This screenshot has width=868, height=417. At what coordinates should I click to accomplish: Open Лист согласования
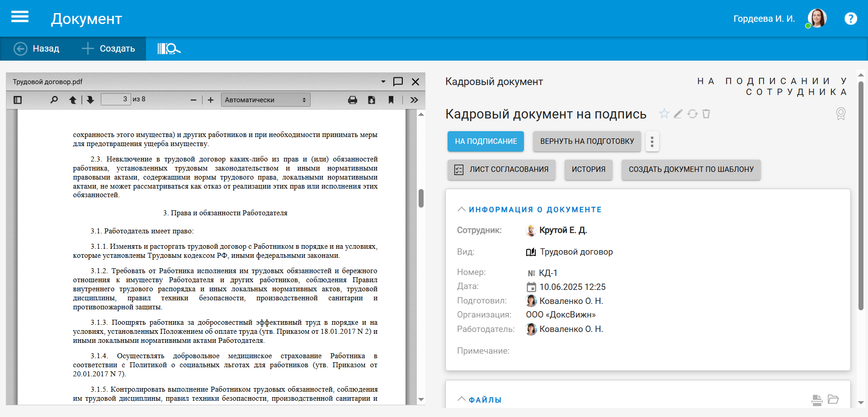tap(501, 170)
